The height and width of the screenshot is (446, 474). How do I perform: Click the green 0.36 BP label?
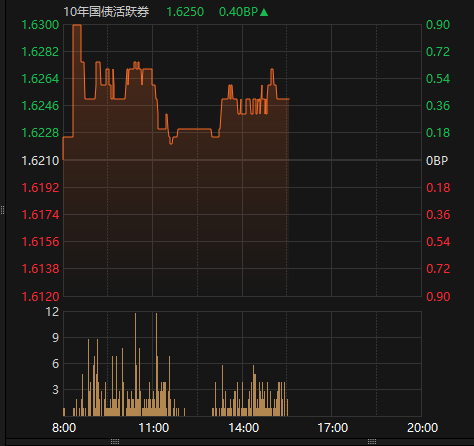(x=438, y=106)
